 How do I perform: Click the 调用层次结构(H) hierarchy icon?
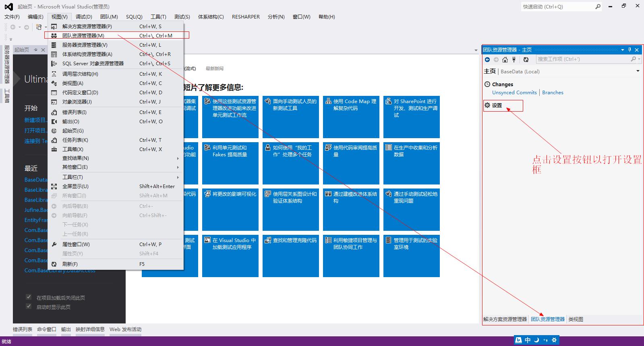pos(54,74)
